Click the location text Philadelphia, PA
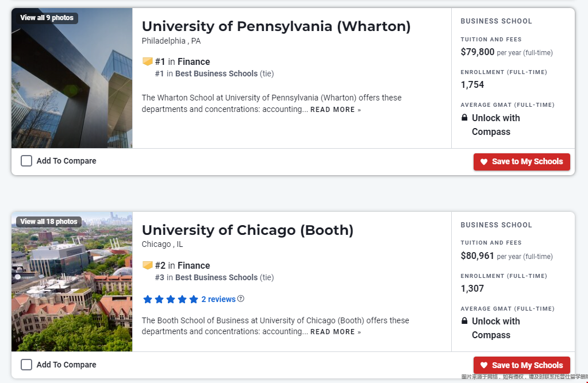The image size is (588, 383). click(x=171, y=41)
